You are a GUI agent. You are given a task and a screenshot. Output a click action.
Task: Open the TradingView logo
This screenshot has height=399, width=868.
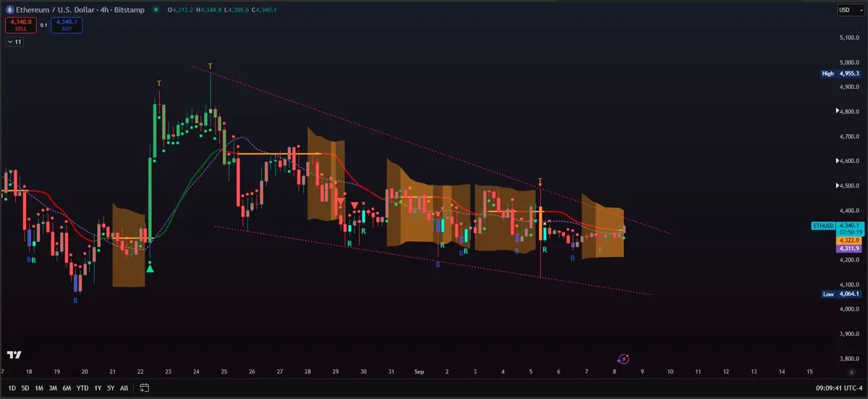(x=13, y=355)
